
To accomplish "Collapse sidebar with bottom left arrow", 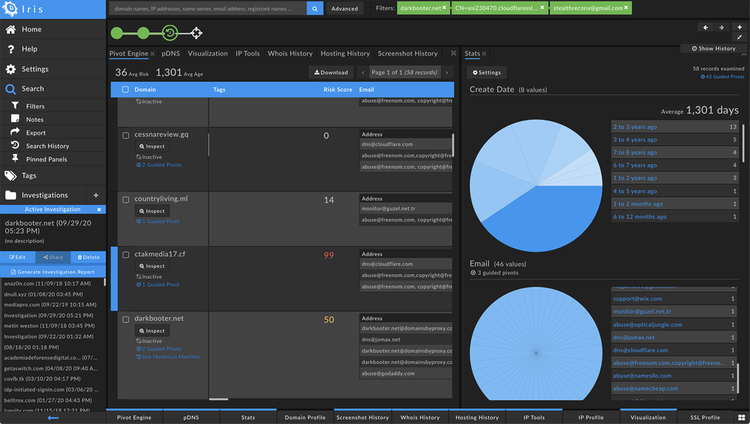I will coord(52,417).
